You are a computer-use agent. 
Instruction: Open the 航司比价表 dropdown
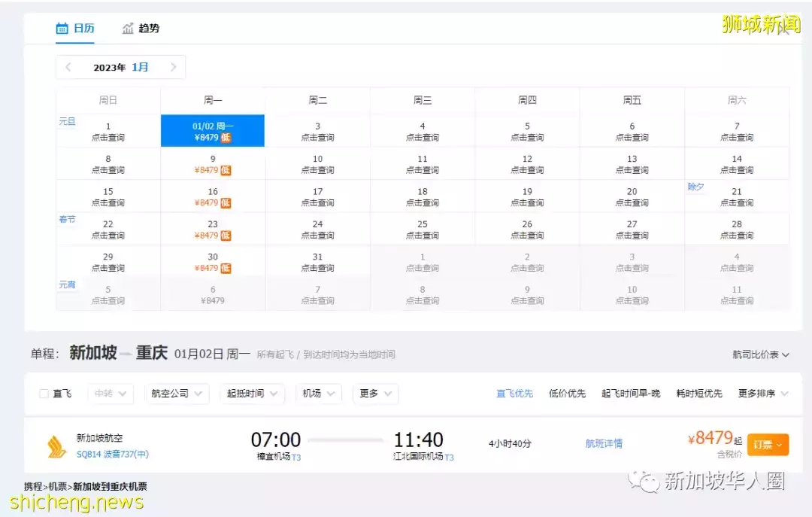click(x=759, y=354)
